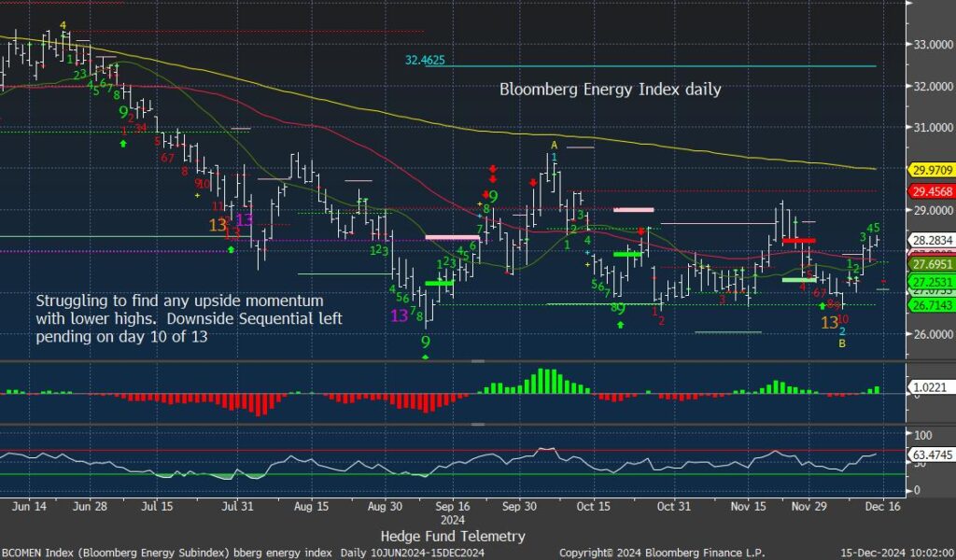Click the Sep 30 date label
The image size is (956, 560).
(x=519, y=507)
